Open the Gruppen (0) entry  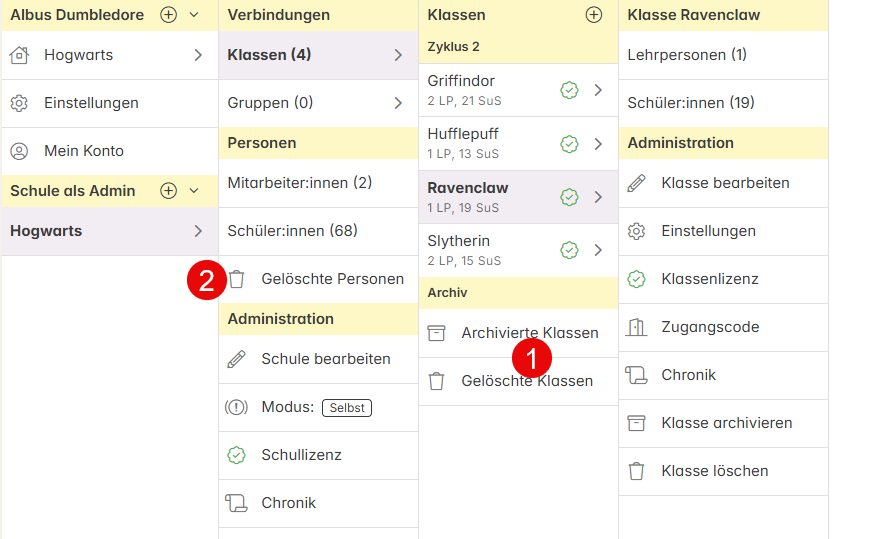318,103
